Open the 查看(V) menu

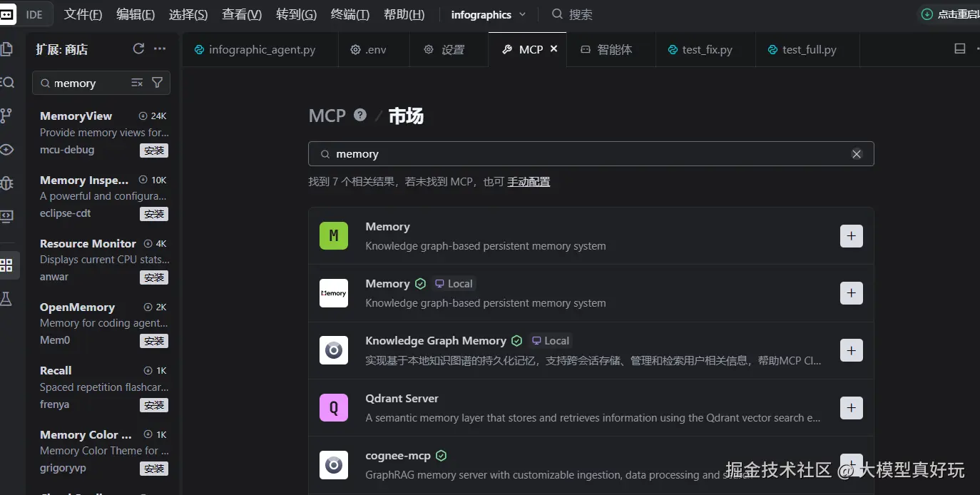pos(242,14)
